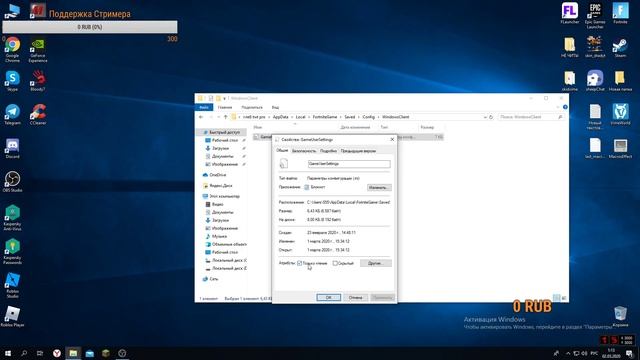Viewport: 640px width, 360px height.
Task: Select Музыка in the navigation pane
Action: pos(219,236)
